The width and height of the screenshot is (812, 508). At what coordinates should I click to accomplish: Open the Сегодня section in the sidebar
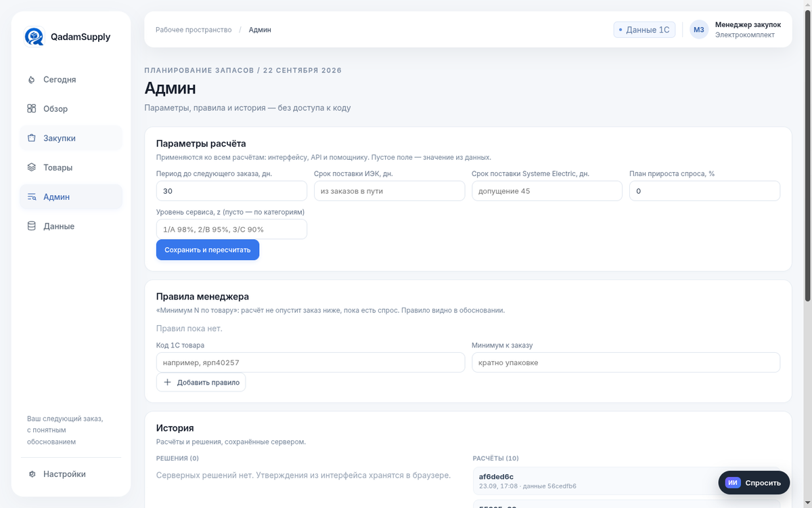pos(71,79)
